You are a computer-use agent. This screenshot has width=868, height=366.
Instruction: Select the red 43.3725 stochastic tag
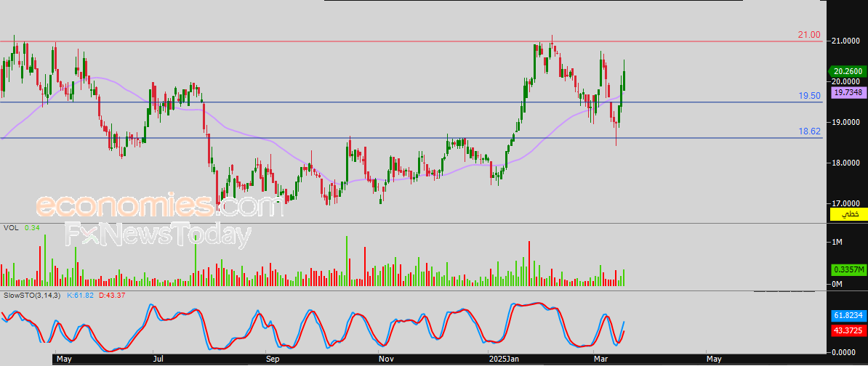pyautogui.click(x=848, y=330)
